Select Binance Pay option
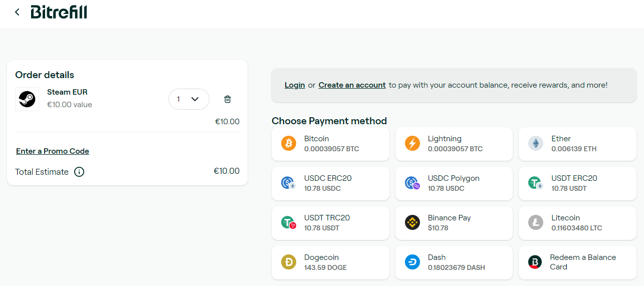 click(454, 223)
